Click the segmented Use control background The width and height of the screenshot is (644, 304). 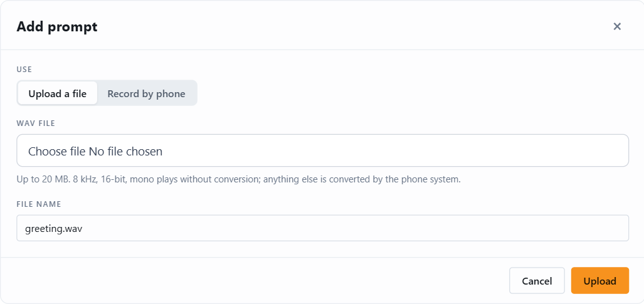107,93
